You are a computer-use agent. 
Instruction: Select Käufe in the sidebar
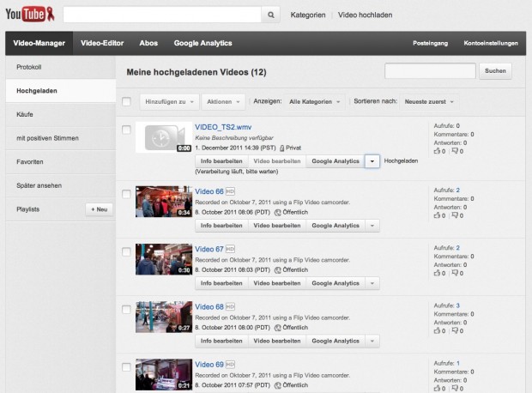pos(61,114)
